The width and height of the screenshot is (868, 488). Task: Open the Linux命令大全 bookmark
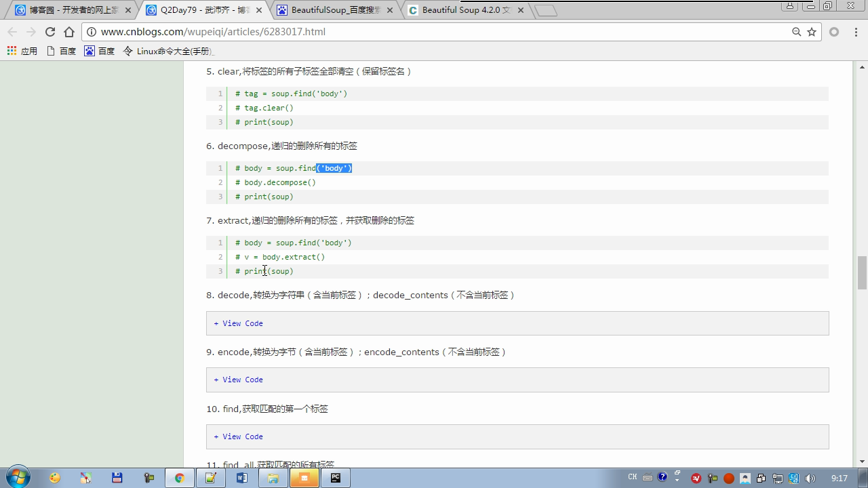pos(168,51)
